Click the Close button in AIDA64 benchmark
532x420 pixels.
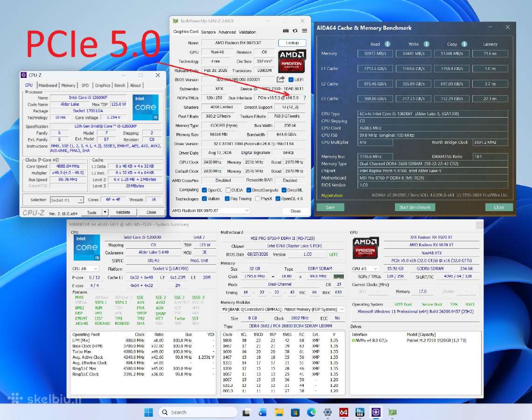tap(499, 207)
